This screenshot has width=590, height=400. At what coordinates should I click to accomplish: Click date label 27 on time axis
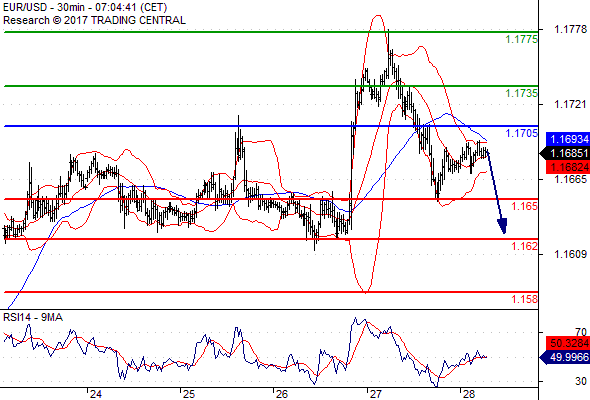click(x=375, y=394)
